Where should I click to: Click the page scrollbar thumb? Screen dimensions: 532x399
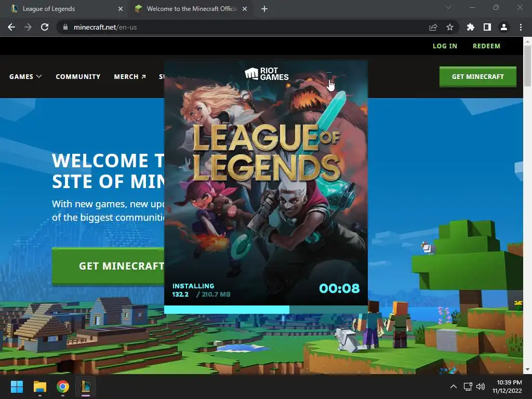tap(527, 65)
